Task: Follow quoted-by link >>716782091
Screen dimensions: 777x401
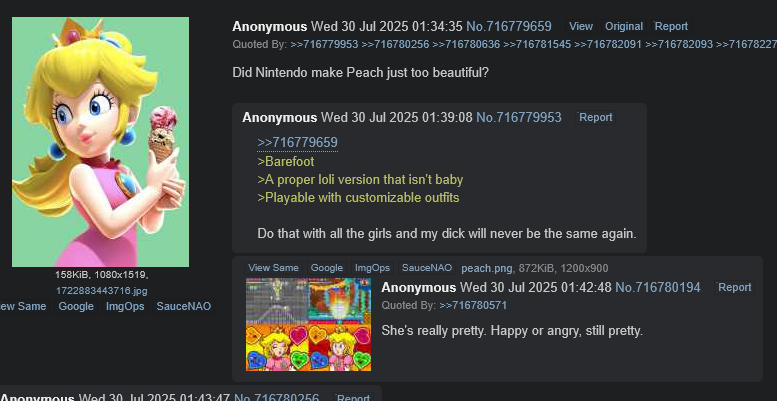Action: click(608, 44)
